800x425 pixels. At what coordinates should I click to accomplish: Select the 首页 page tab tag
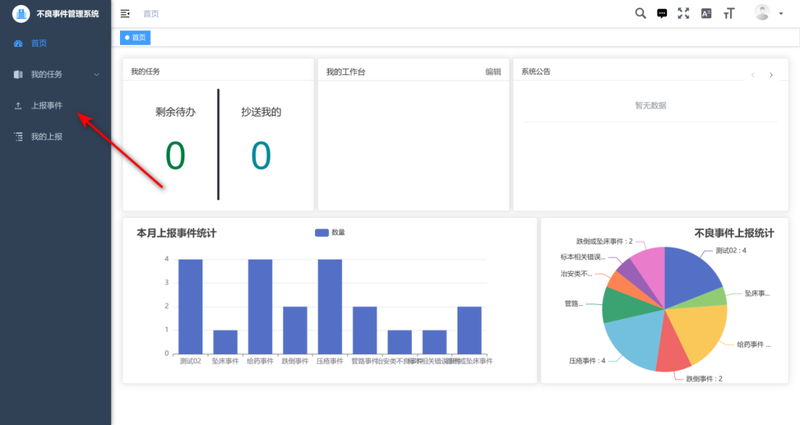[135, 37]
